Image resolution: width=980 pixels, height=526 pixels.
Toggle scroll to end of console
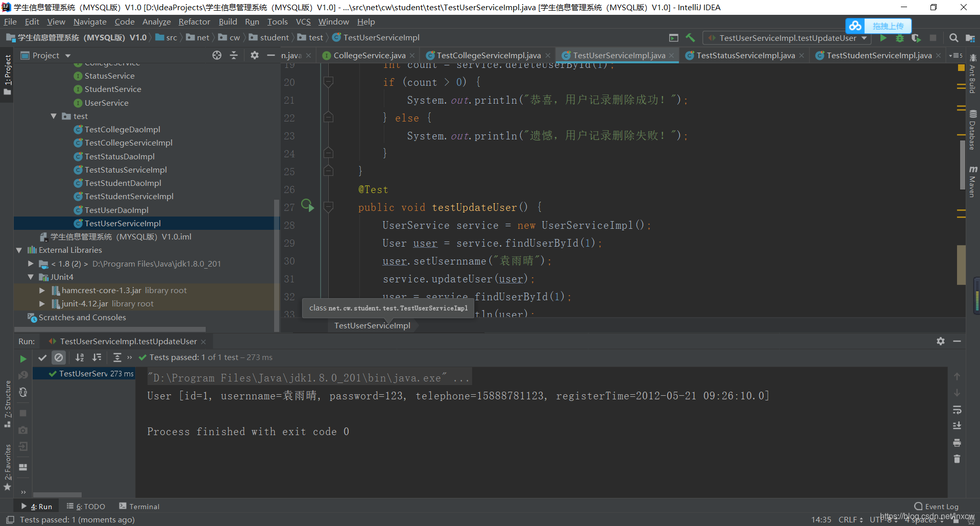pos(957,426)
